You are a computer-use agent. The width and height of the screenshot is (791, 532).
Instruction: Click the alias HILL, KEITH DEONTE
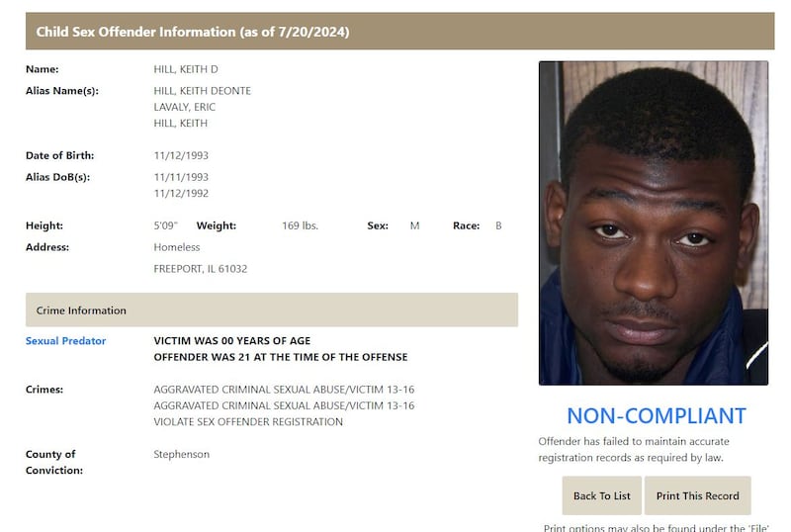click(203, 91)
